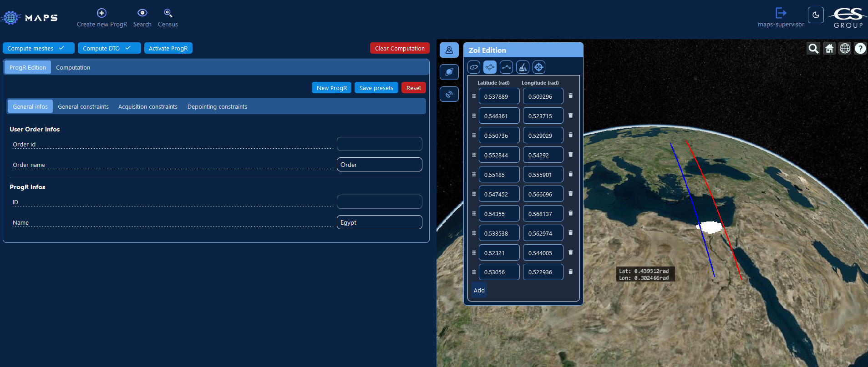Grab the drag handle of row 0.55185
868x367 pixels.
tap(474, 175)
